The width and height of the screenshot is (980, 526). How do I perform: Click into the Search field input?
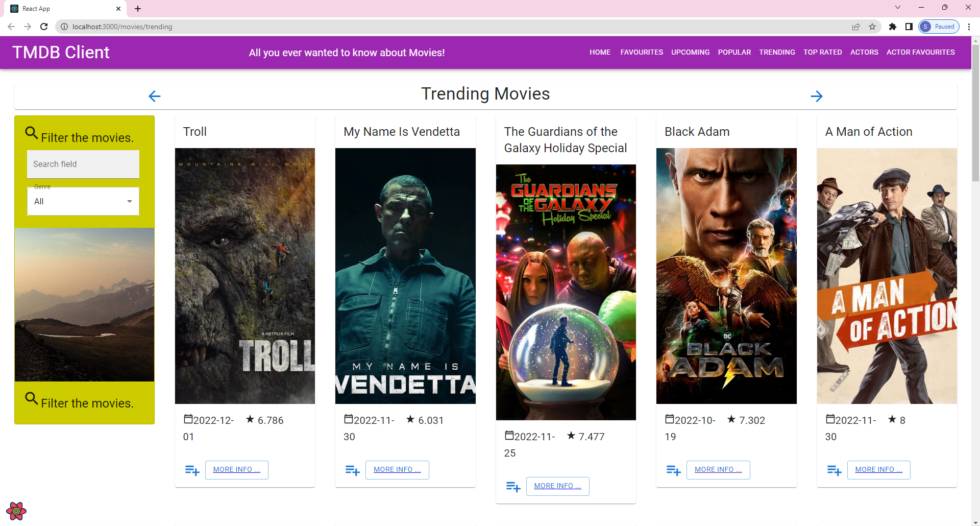(83, 164)
